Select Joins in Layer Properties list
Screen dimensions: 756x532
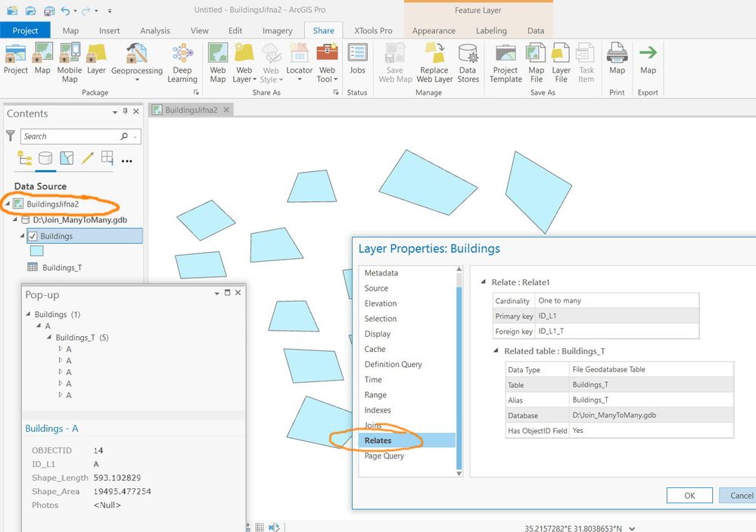[373, 425]
